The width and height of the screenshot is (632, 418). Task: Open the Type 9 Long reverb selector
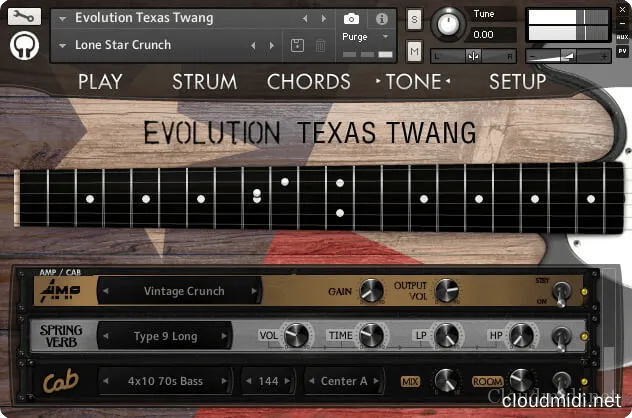click(165, 337)
